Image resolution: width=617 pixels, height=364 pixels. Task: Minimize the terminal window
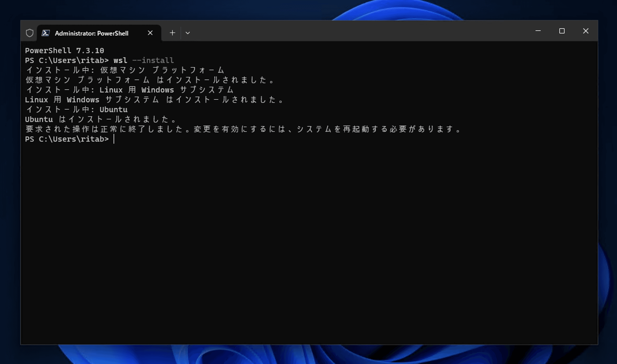pos(538,31)
